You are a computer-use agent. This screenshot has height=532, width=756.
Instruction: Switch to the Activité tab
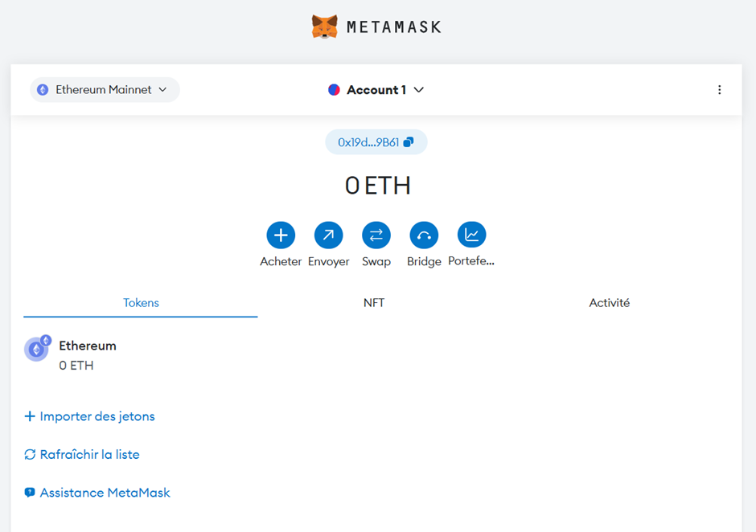pos(610,303)
